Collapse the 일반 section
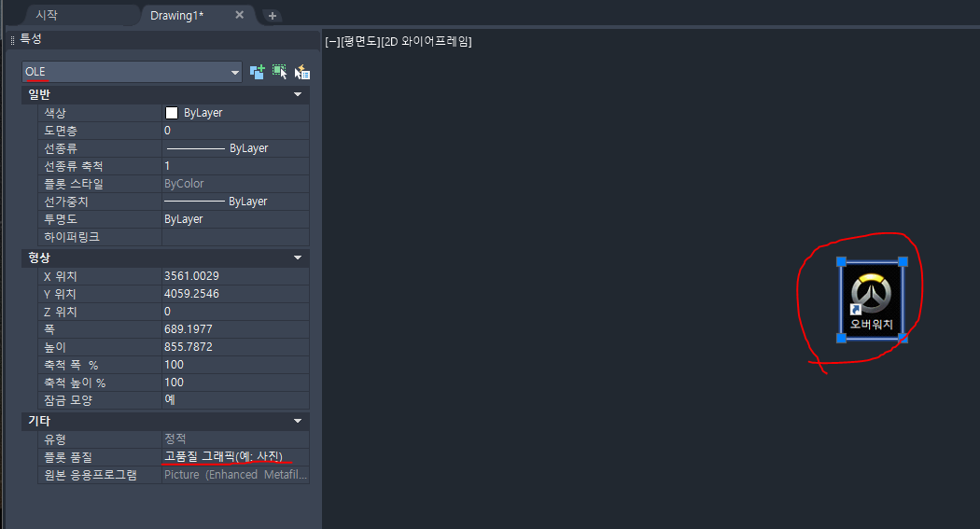Image resolution: width=980 pixels, height=529 pixels. click(298, 94)
